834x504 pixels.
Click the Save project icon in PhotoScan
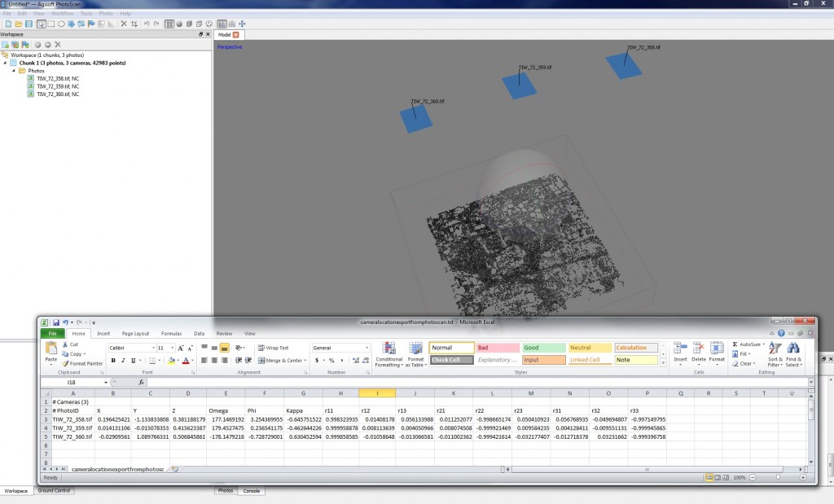[29, 23]
